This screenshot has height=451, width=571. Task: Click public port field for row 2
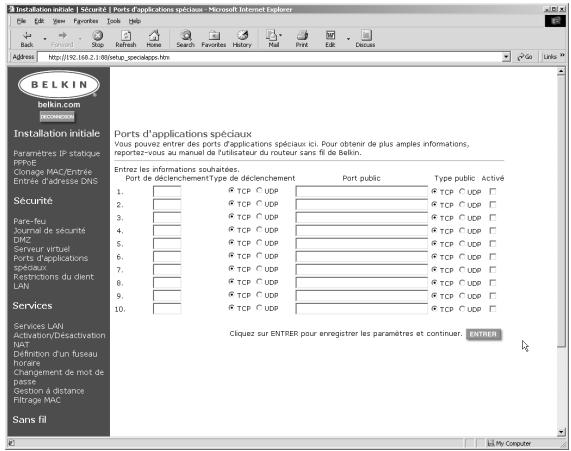pos(362,205)
